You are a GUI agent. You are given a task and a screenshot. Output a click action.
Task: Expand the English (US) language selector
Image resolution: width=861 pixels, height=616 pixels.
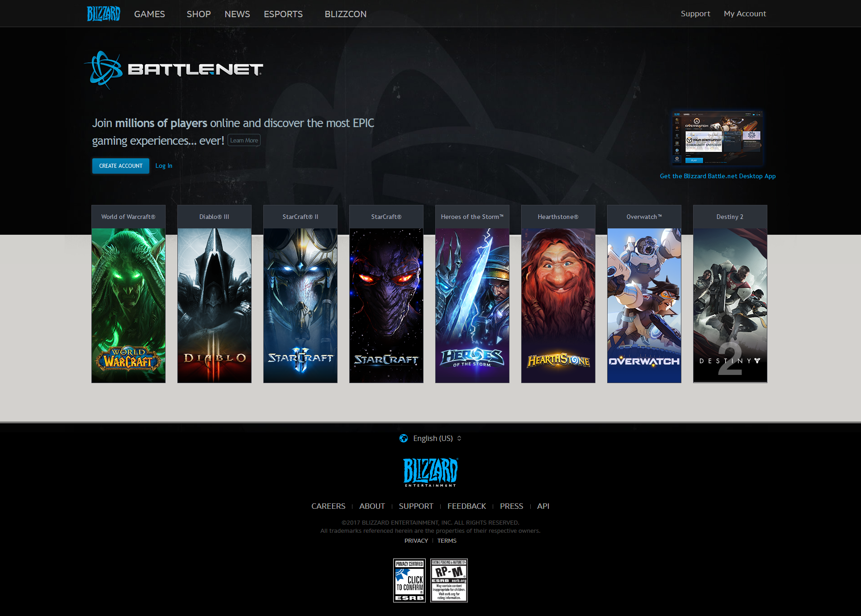[431, 438]
